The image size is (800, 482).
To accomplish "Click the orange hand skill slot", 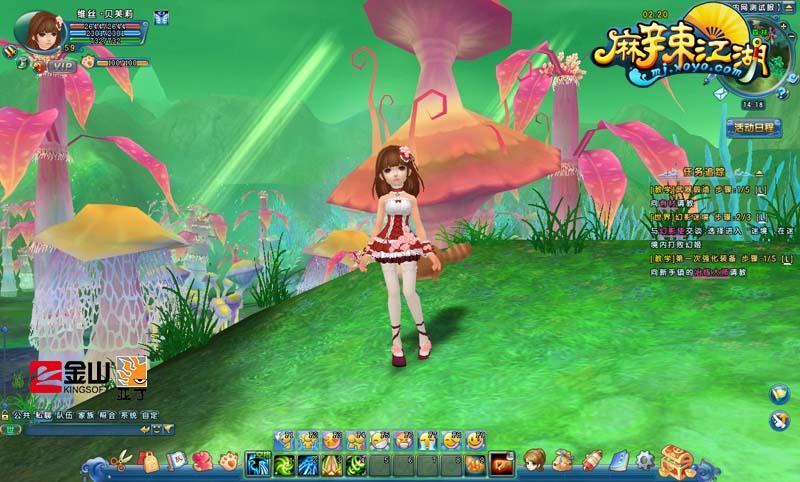I will click(475, 466).
